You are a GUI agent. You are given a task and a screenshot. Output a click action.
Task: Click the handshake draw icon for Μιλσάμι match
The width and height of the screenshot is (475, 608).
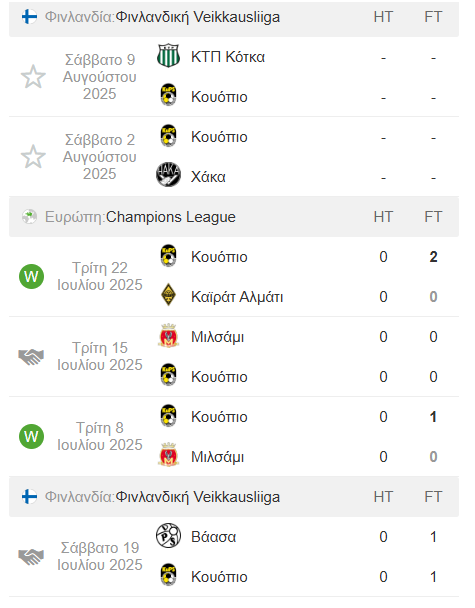coord(31,356)
